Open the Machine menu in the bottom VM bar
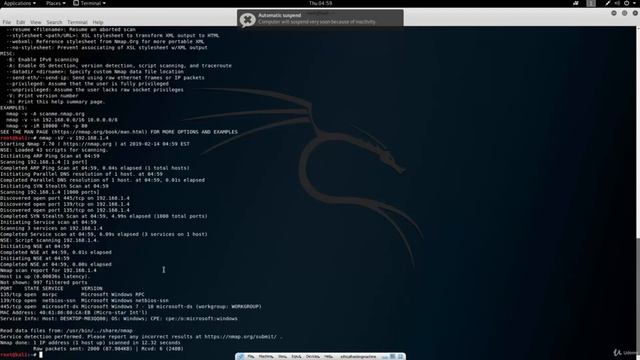Image resolution: width=640 pixels, height=360 pixels. click(266, 357)
